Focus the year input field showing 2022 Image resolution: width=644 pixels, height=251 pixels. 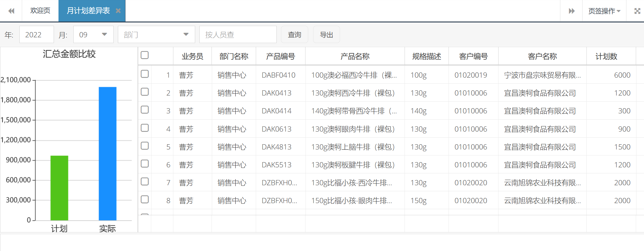pyautogui.click(x=36, y=35)
